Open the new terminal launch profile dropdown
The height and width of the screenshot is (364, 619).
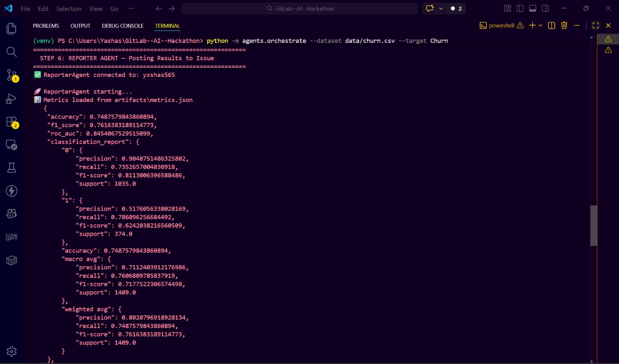[540, 26]
